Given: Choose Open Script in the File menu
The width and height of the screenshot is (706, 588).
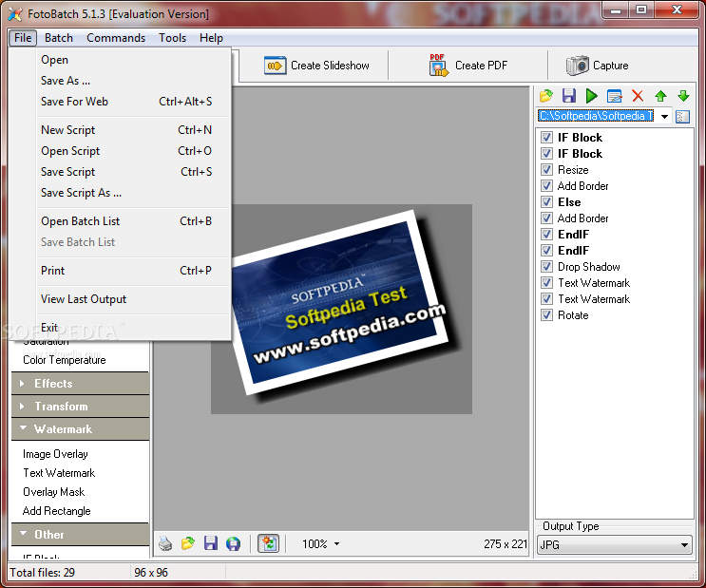Looking at the screenshot, I should pos(133,151).
